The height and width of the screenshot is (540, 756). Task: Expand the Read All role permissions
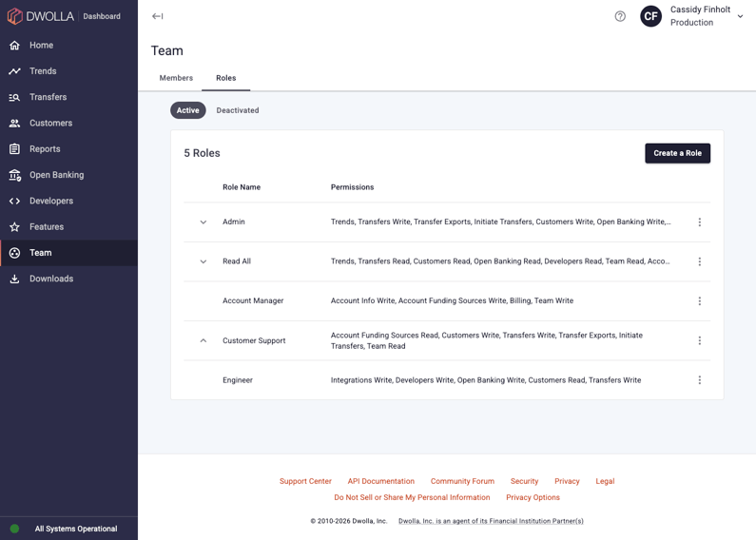[203, 261]
